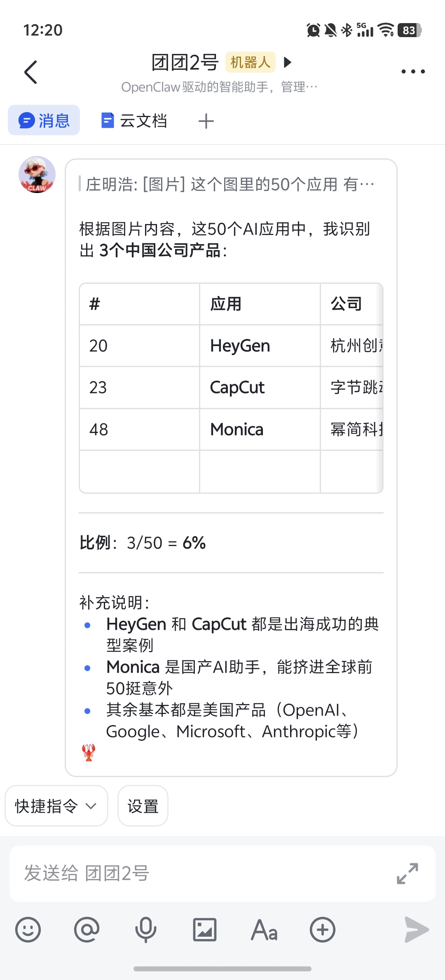445x980 pixels.
Task: Tap the circled plus attachments icon
Action: coord(323,930)
